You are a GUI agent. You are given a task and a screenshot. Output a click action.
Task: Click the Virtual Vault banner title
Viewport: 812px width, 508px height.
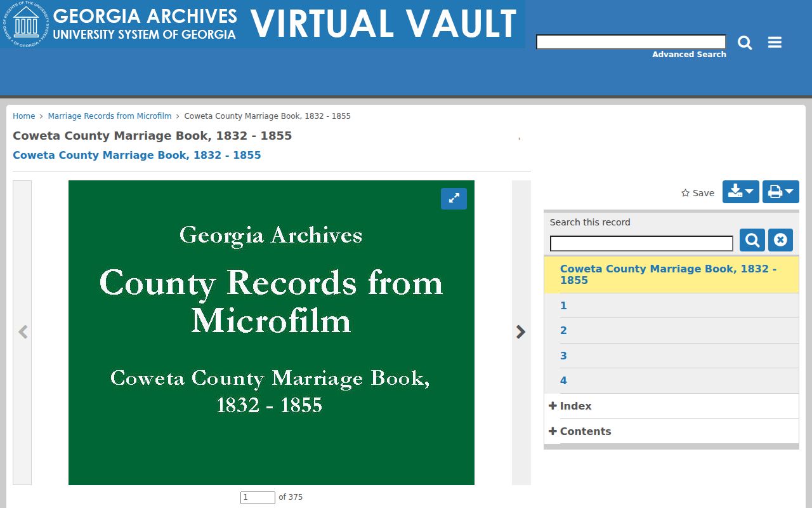coord(384,23)
